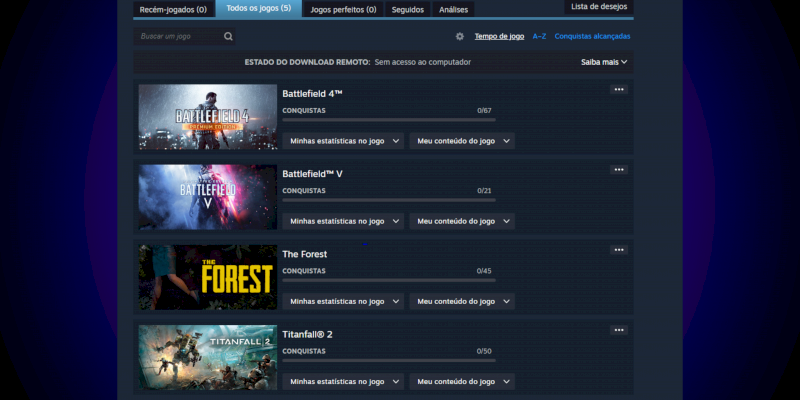
Task: Expand The Forest Meu conteúdo do jogo
Action: (x=462, y=301)
